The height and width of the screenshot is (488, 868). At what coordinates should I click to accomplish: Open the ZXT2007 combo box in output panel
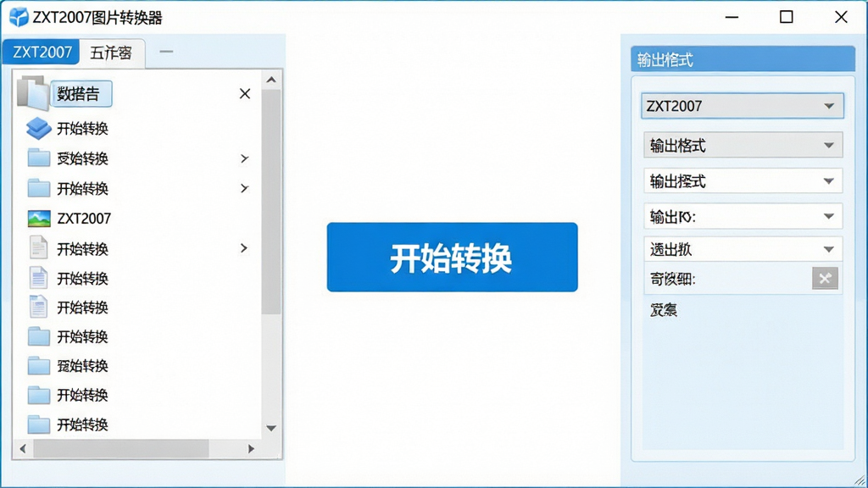743,106
